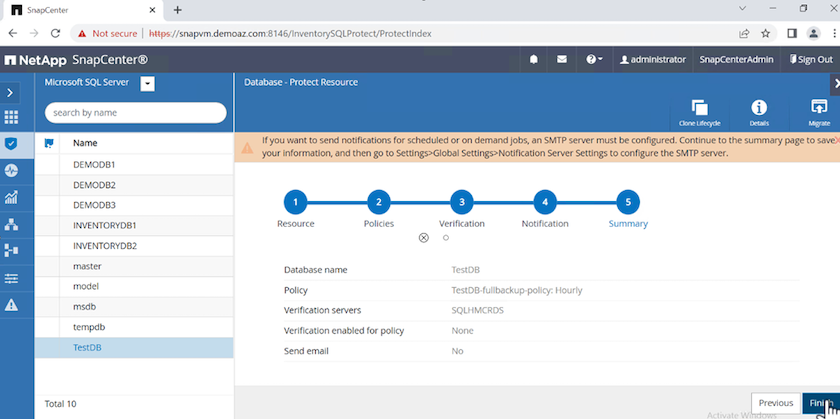840x419 pixels.
Task: Open the Hosts hierarchy icon
Action: tap(11, 224)
